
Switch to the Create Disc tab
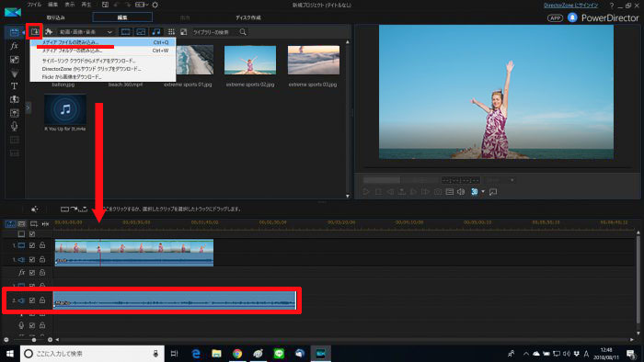click(x=248, y=17)
